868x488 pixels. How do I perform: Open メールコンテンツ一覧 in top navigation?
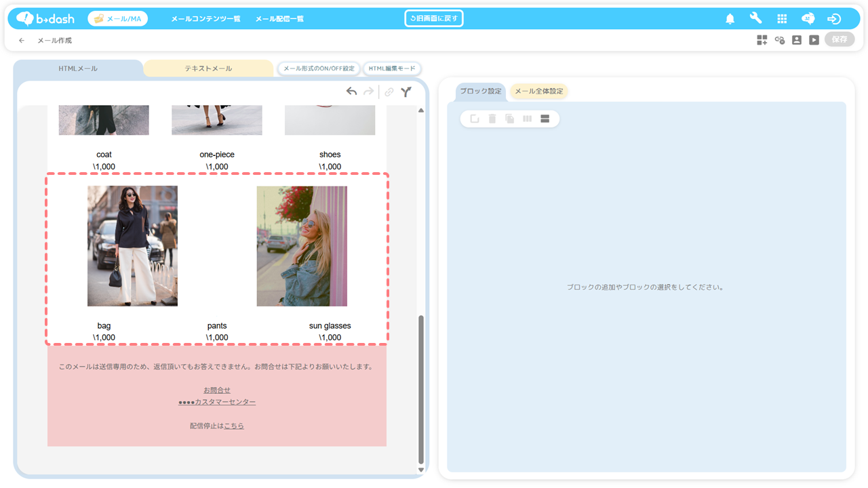(205, 19)
